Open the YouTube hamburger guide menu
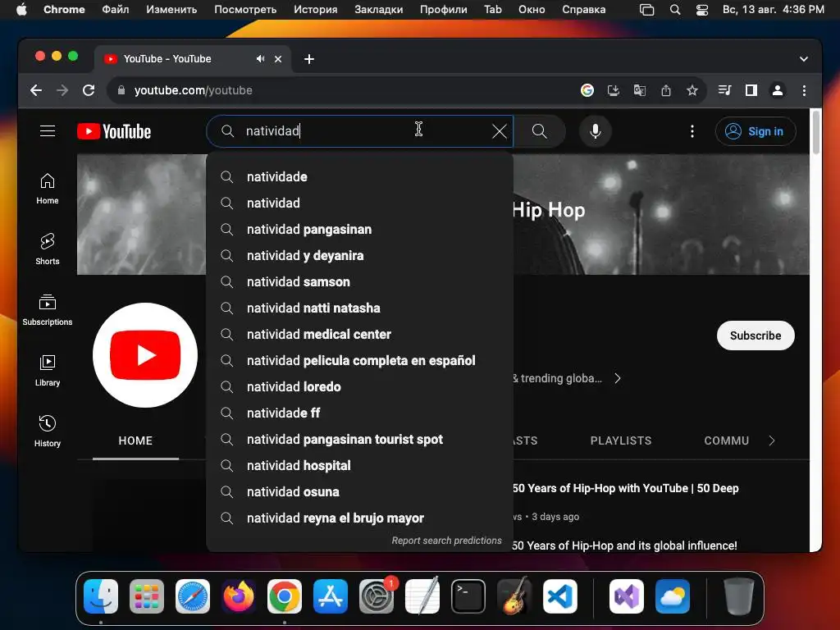 click(x=48, y=131)
